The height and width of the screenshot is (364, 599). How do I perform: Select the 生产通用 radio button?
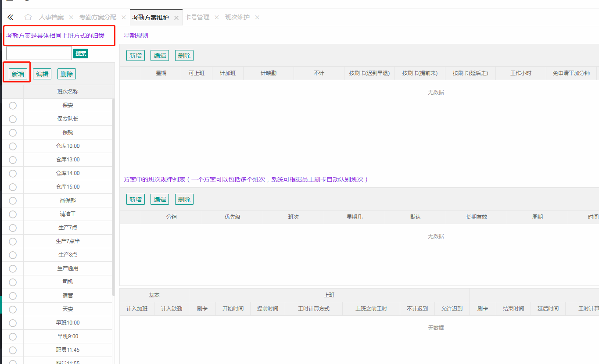[x=13, y=268]
